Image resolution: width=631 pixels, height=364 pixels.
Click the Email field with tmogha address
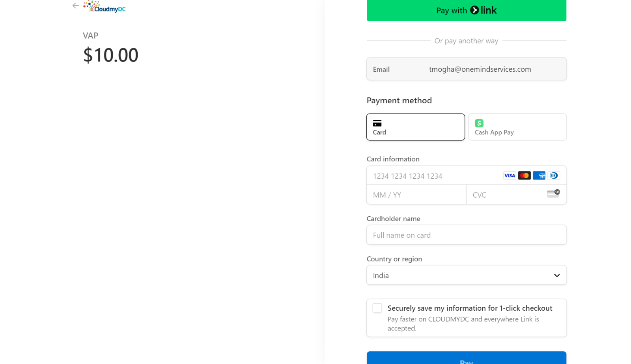pos(466,69)
